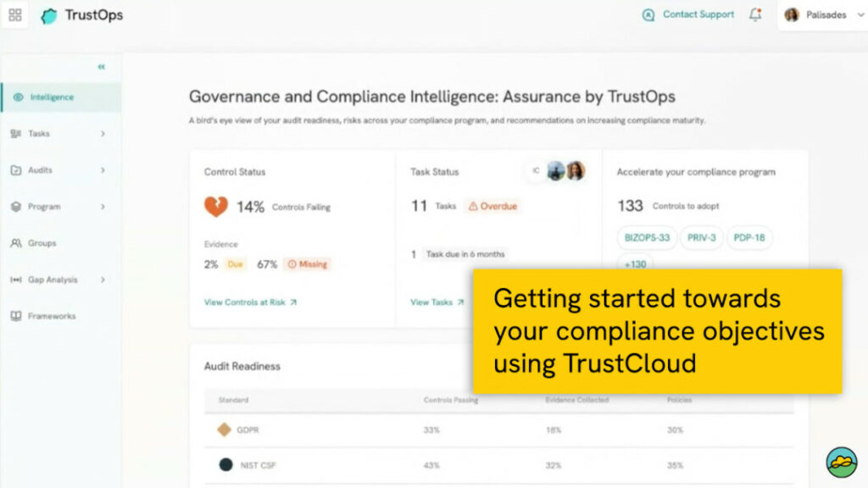Click the GDPR standard name
The width and height of the screenshot is (868, 488).
pos(248,430)
